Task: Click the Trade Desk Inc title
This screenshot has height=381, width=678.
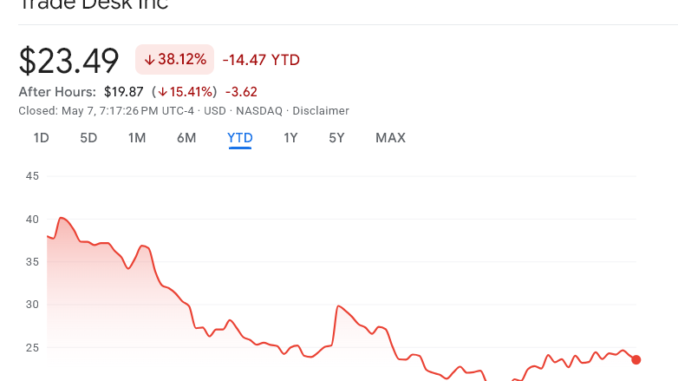Action: coord(93,5)
